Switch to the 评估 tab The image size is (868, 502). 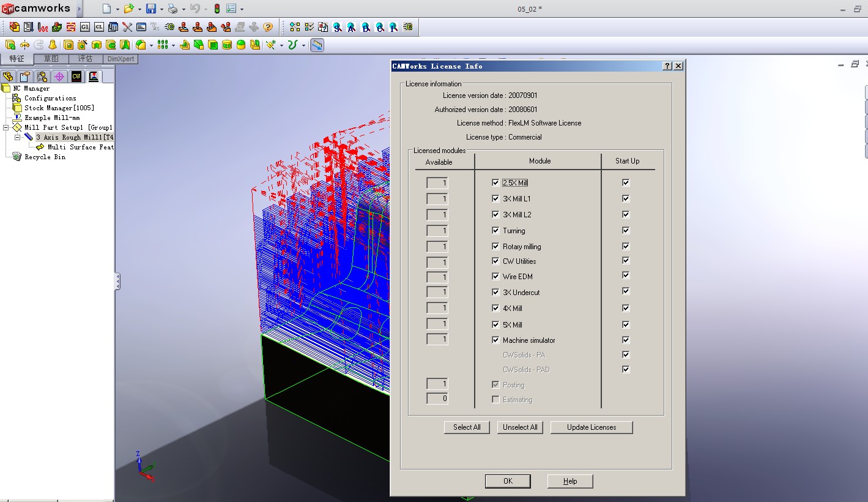click(85, 59)
